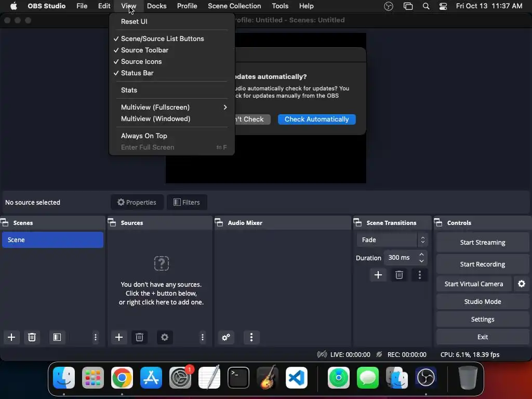The height and width of the screenshot is (399, 532).
Task: Open Finder from the dock
Action: click(64, 378)
